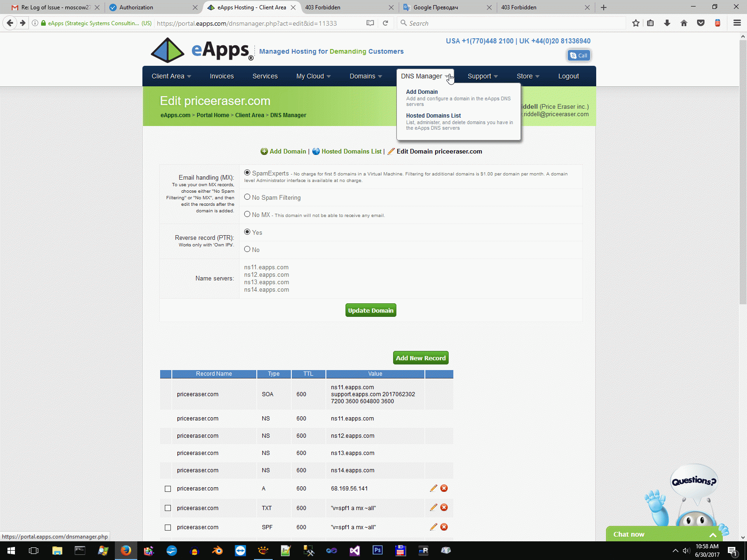
Task: Select the No MX option
Action: tap(247, 214)
